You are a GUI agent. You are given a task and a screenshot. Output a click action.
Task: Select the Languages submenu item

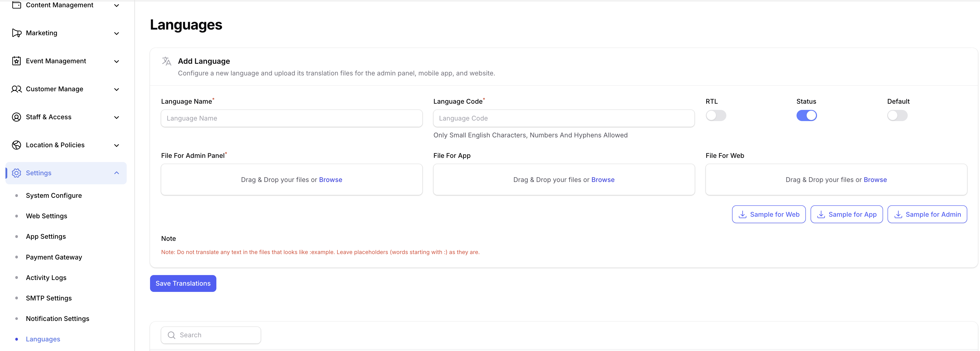[43, 339]
